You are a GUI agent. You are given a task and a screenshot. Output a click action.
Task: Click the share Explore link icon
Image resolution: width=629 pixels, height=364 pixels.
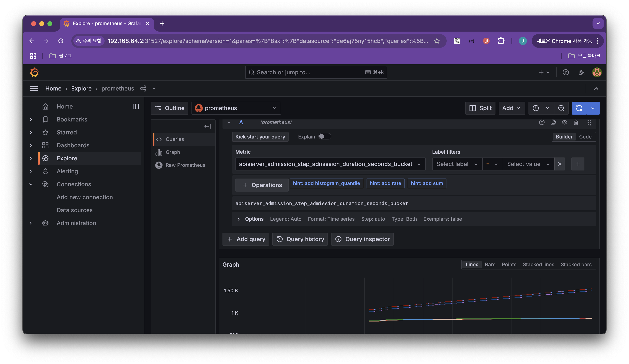click(x=143, y=88)
